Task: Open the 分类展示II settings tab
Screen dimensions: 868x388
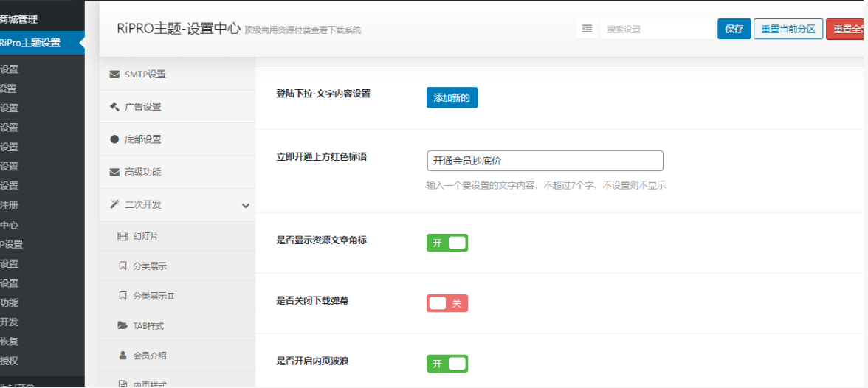Action: pos(154,296)
